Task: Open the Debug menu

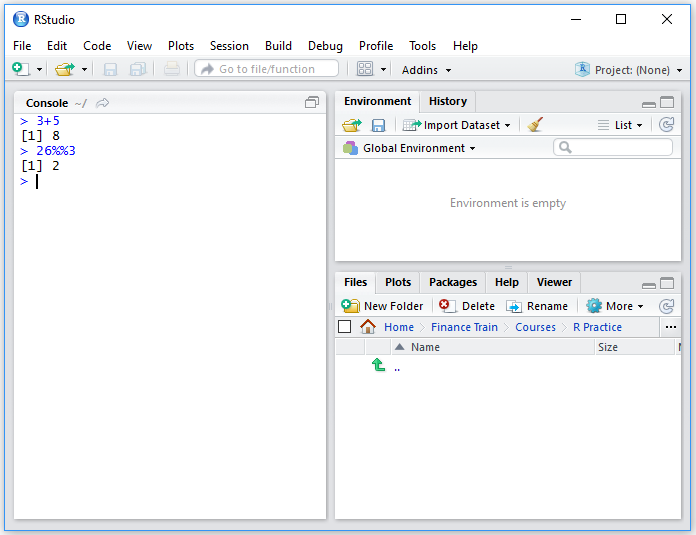Action: click(325, 46)
